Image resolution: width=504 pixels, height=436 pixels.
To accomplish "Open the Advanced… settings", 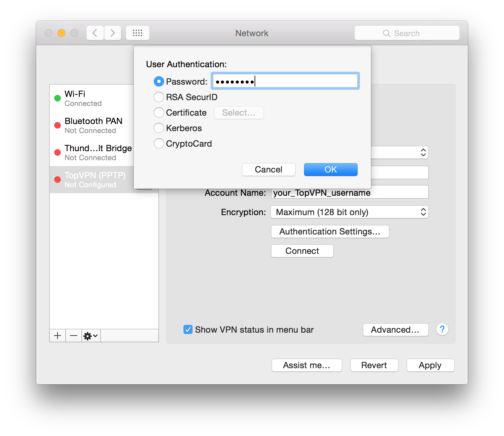I will [395, 330].
